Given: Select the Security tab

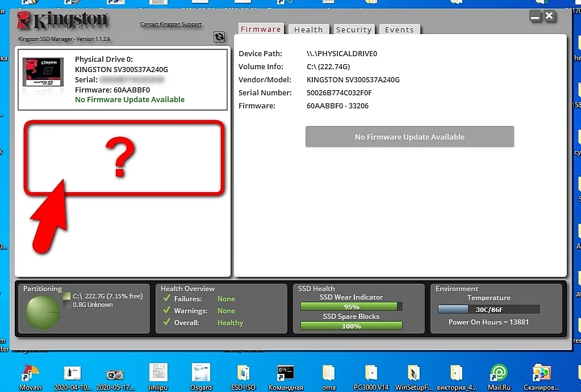Looking at the screenshot, I should pos(353,29).
